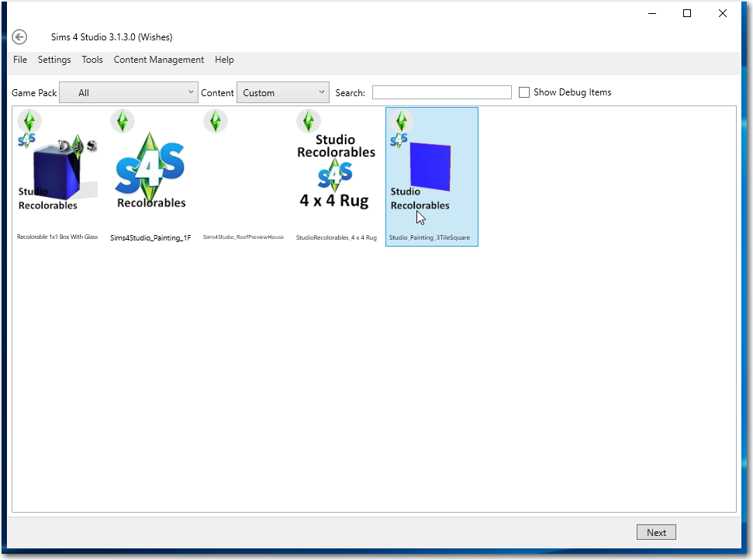Click the plumbob icon on the 1x1 Box item

(29, 121)
